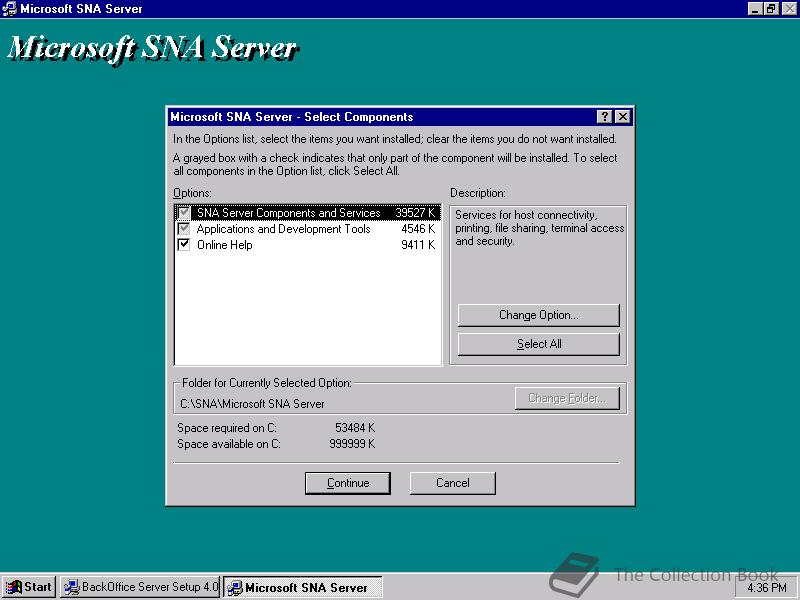Open the Windows Start menu
The image size is (800, 600).
coord(29,587)
